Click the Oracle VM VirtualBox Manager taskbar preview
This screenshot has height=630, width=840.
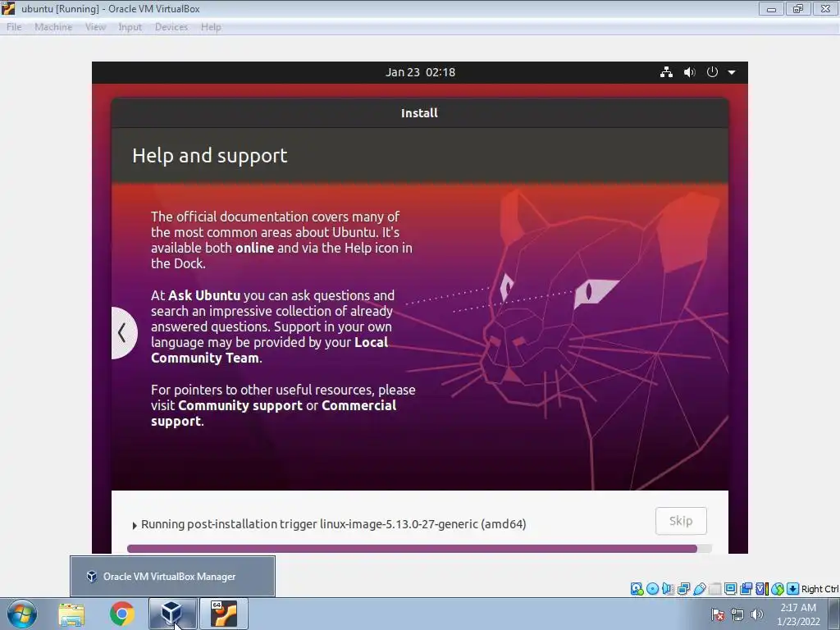[172, 576]
